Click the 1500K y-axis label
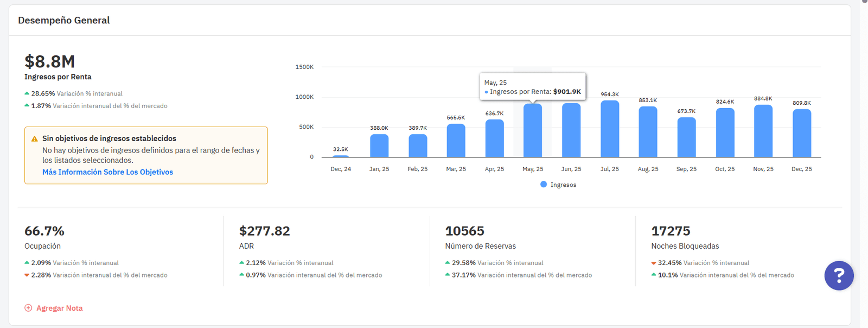Image resolution: width=868 pixels, height=328 pixels. click(304, 67)
